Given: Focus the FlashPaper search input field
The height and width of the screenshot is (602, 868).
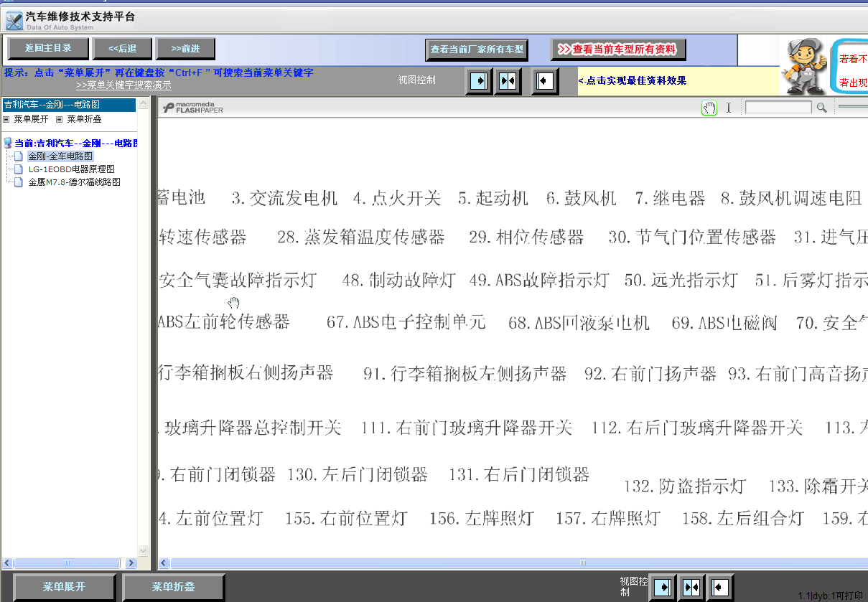Looking at the screenshot, I should [778, 108].
